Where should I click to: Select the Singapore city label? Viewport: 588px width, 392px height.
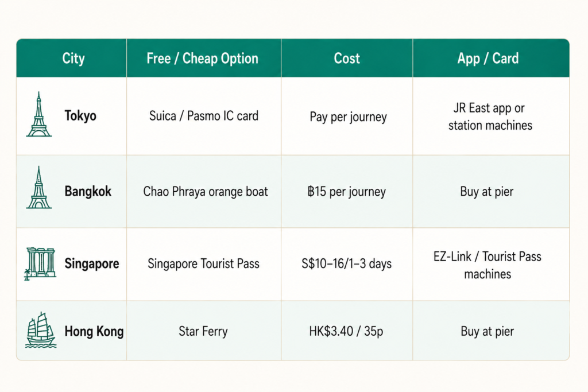point(91,264)
